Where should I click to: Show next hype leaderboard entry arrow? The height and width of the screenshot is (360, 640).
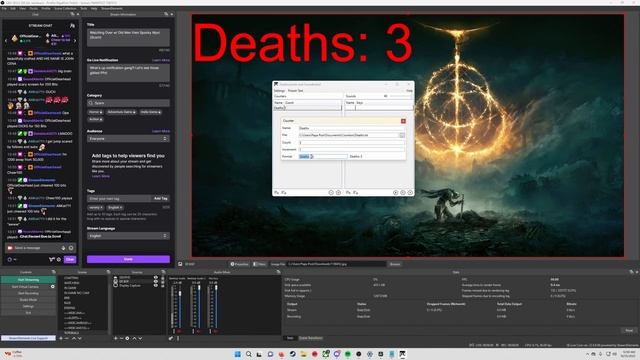[75, 40]
